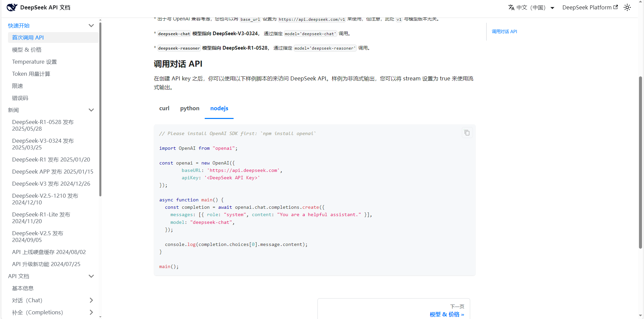The width and height of the screenshot is (644, 319).
Task: Jump to 调用对话 API in table of contents
Action: point(504,31)
